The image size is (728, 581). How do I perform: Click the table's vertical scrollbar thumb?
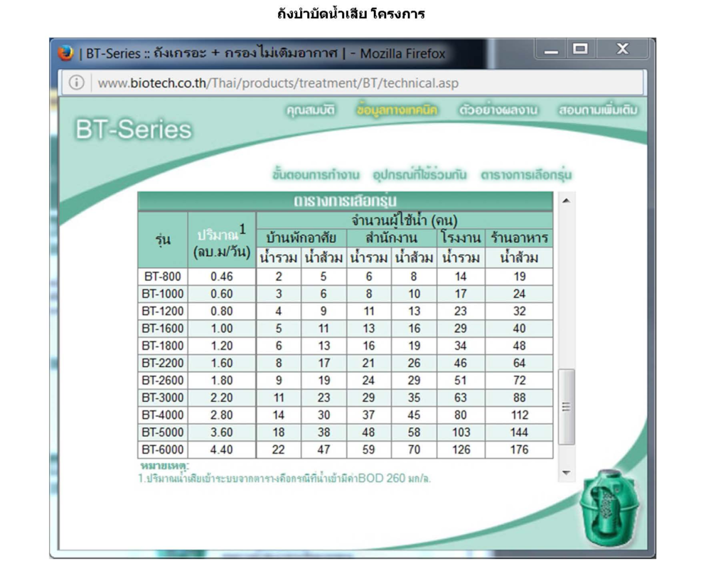coord(566,407)
